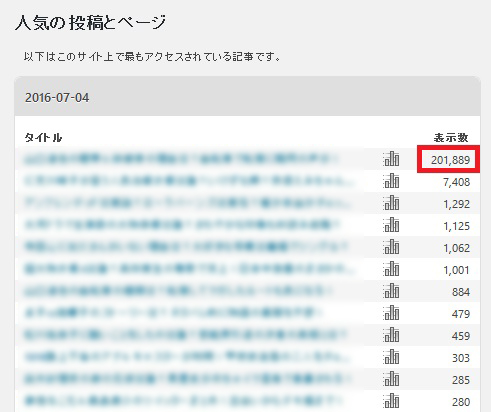Open stats chart icon beside 884 views
Screen dimensions: 491x412
[x=391, y=291]
